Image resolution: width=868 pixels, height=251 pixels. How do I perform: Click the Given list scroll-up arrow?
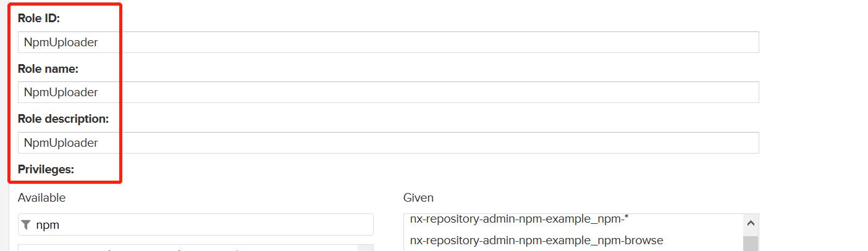pos(751,224)
